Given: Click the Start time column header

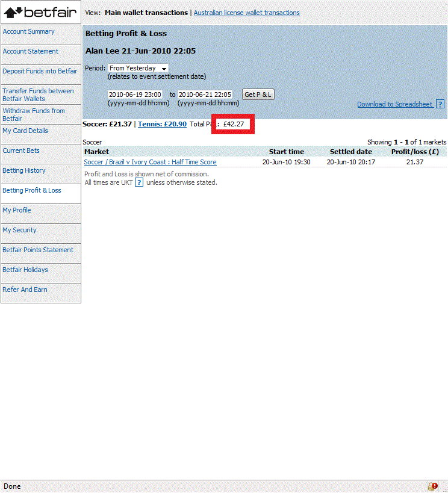Looking at the screenshot, I should point(287,152).
